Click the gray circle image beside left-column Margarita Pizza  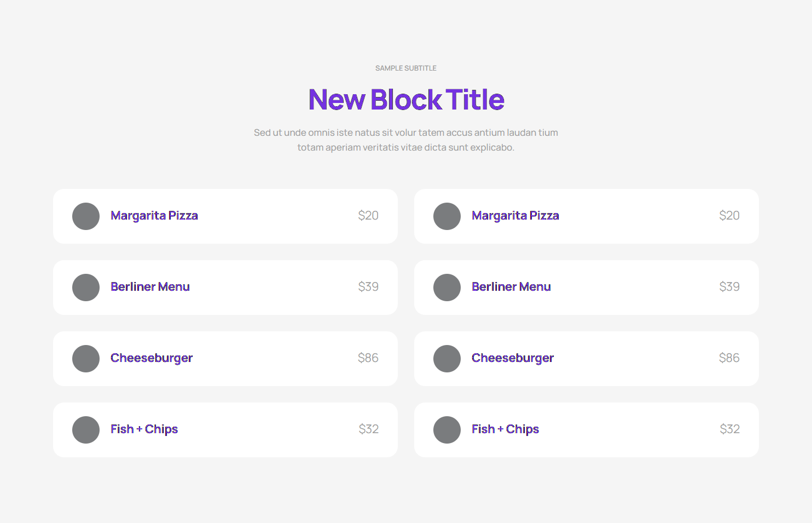(86, 216)
